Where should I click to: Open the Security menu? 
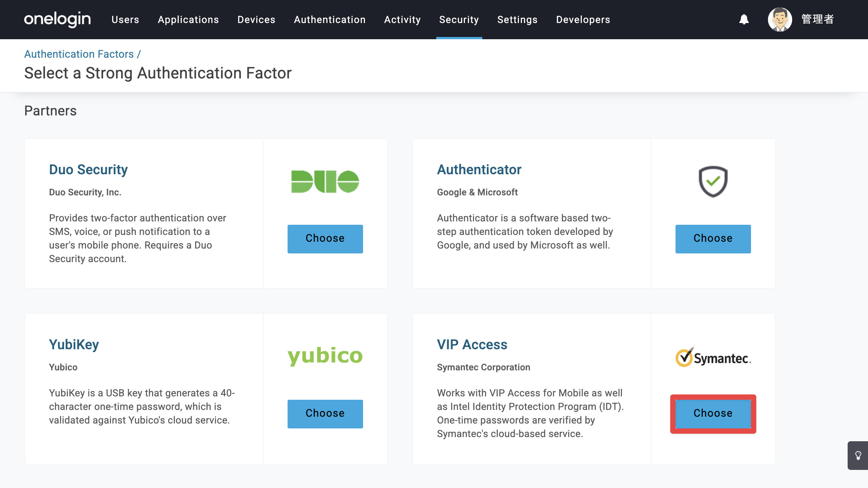point(459,20)
